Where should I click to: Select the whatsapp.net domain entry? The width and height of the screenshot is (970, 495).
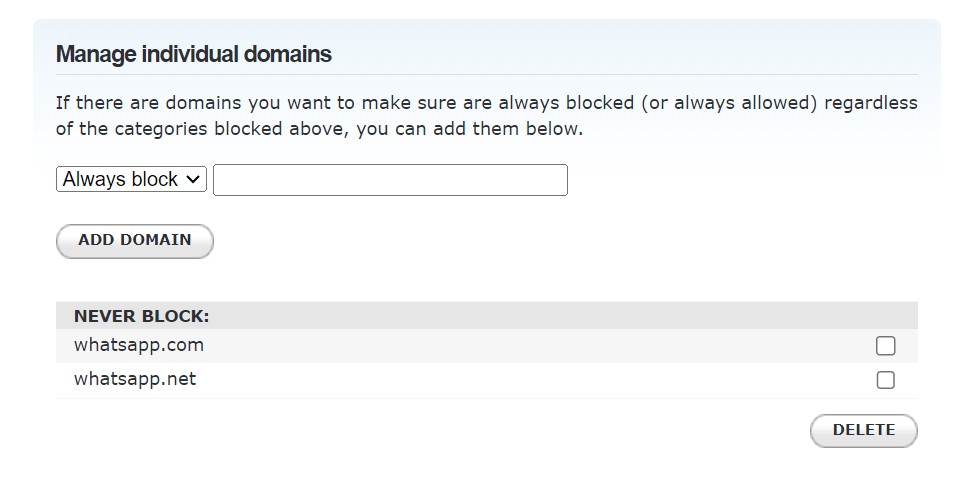tap(135, 379)
